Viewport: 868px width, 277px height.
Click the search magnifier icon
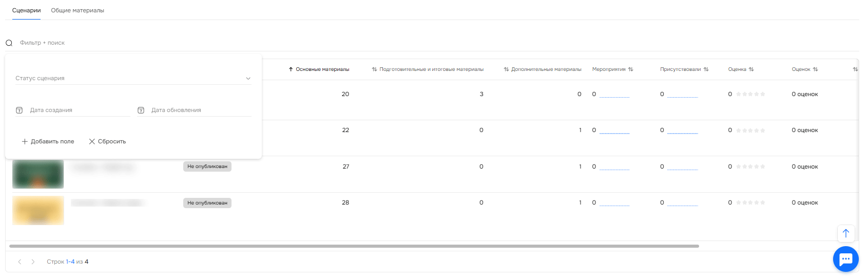[9, 43]
